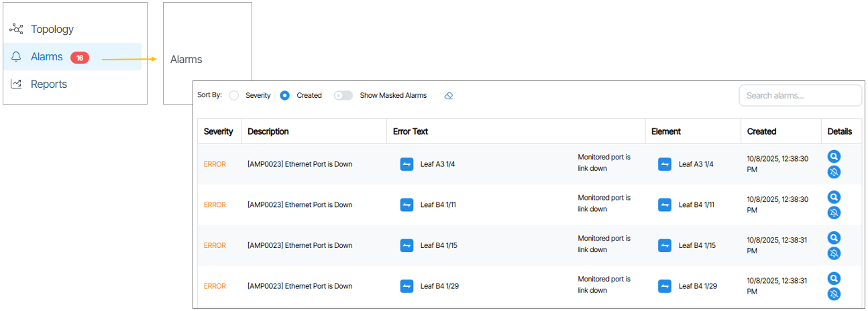868x311 pixels.
Task: Mask the Leaf B4 1/15 alarm
Action: coord(834,253)
